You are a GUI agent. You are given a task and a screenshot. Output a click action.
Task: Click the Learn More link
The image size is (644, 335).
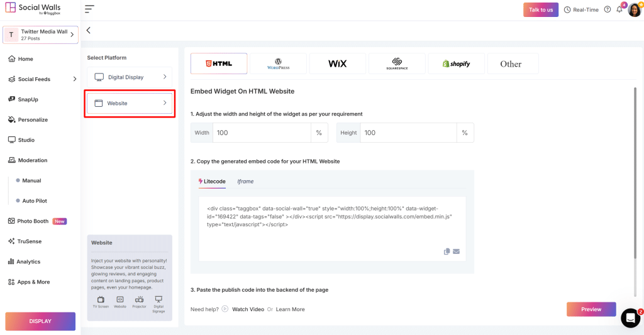click(291, 309)
